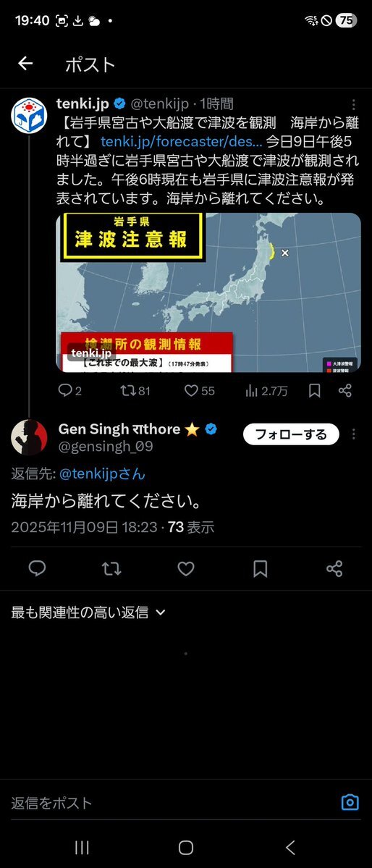Expand 最も関連性の高い返信 sort dropdown
The width and height of the screenshot is (372, 868).
point(88,612)
